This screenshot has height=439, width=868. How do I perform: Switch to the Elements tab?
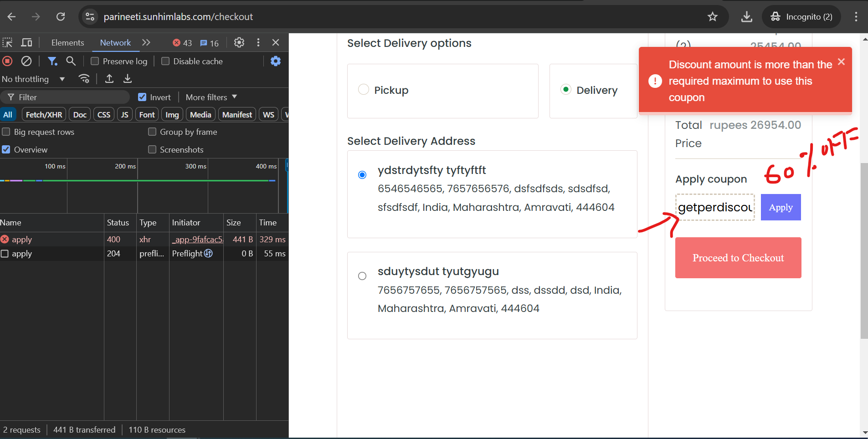67,43
